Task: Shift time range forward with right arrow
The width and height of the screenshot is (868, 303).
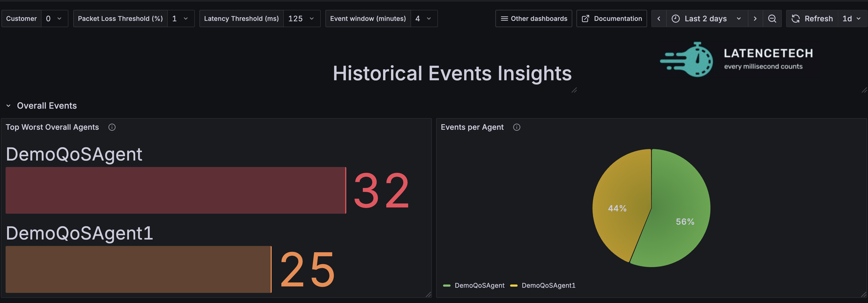Action: click(755, 19)
